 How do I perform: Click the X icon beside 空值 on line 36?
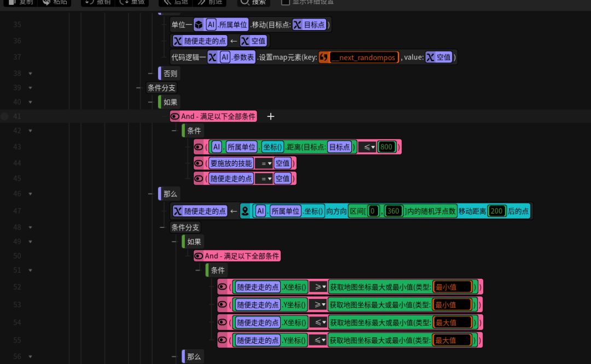[x=245, y=41]
